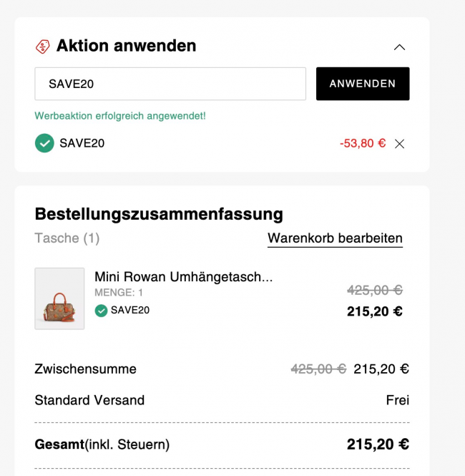Click the item-level SAVE20 checkmark icon
465x476 pixels.
(x=101, y=311)
